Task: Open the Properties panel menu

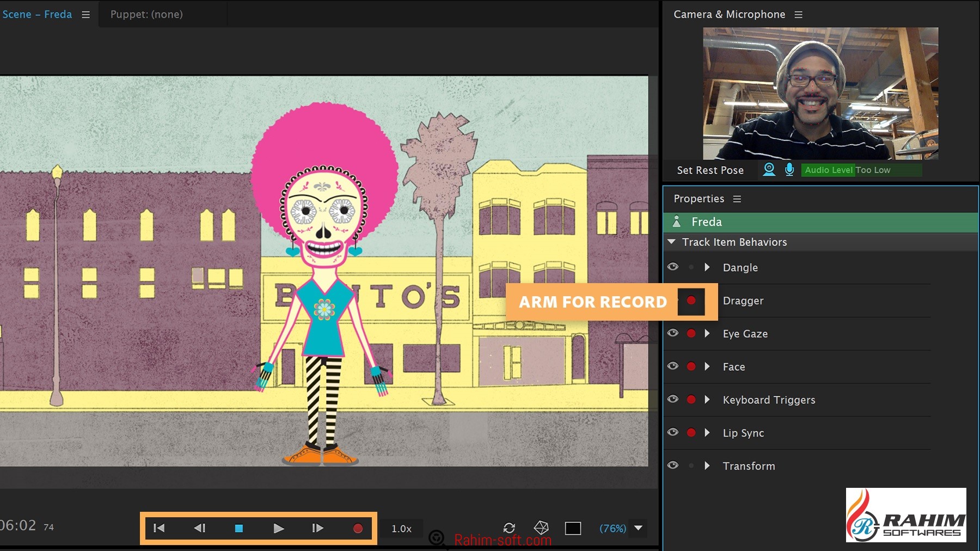Action: (x=737, y=199)
